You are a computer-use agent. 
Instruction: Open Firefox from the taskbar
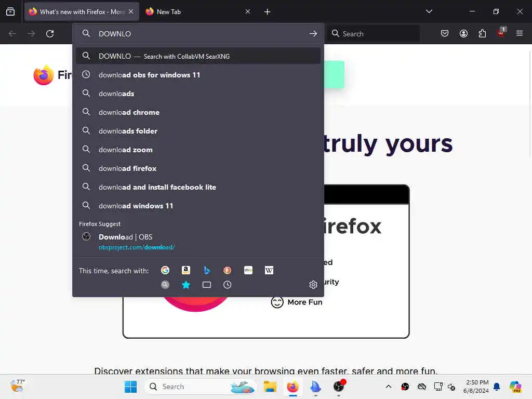(292, 387)
